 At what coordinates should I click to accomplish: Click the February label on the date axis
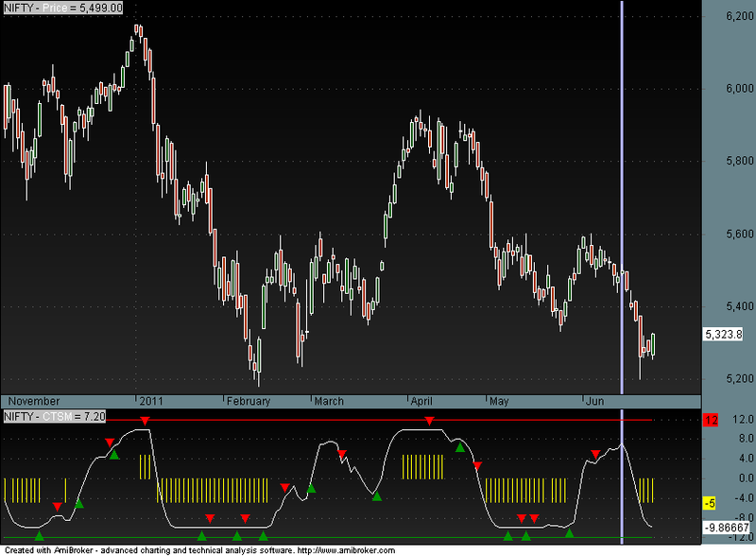[249, 401]
